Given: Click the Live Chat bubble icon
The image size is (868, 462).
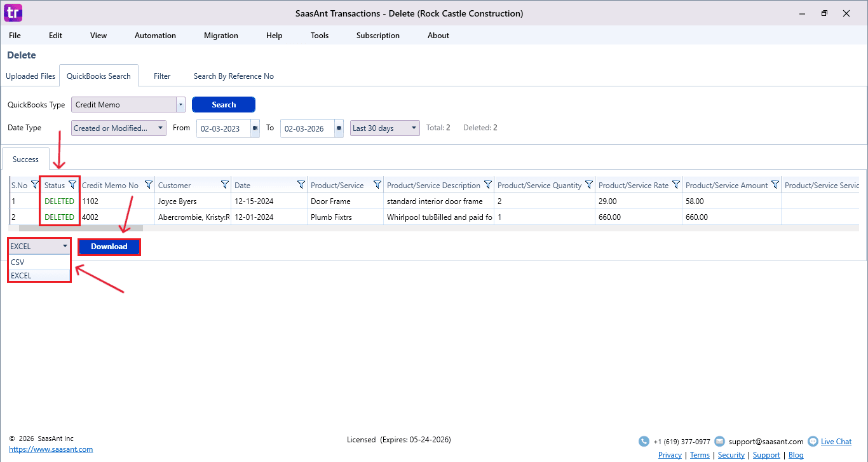Looking at the screenshot, I should pyautogui.click(x=813, y=442).
